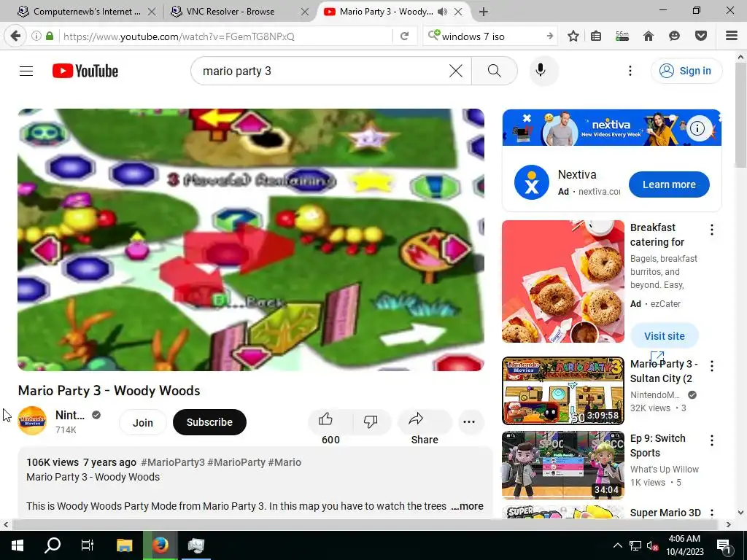Open Firefox hamburger menu
Viewport: 747px width, 560px height.
731,36
